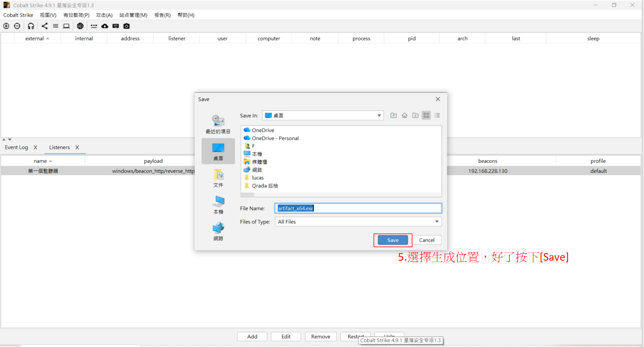Image resolution: width=644 pixels, height=347 pixels.
Task: Click the globe icon in toolbar
Action: [x=80, y=26]
